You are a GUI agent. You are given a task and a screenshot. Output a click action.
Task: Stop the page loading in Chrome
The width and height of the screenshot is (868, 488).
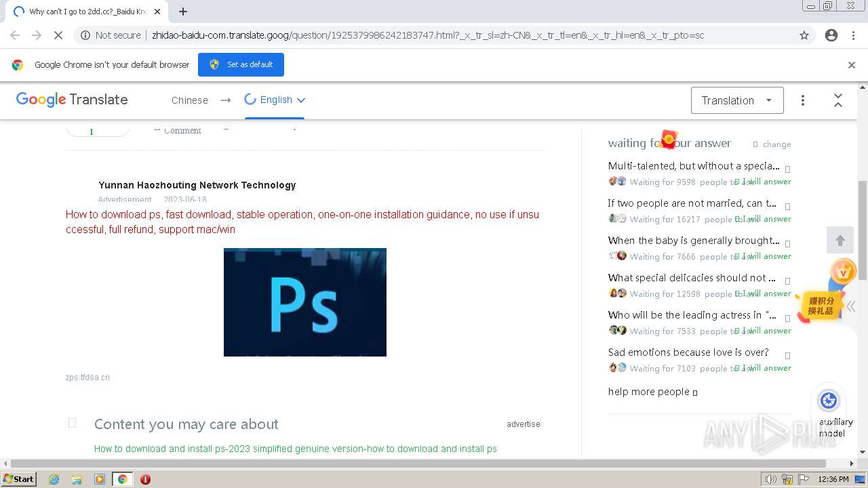(58, 35)
